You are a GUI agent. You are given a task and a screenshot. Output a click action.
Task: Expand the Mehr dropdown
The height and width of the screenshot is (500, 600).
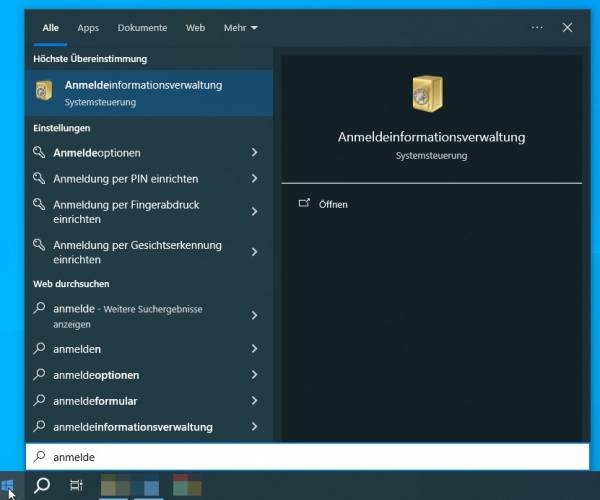(x=241, y=28)
